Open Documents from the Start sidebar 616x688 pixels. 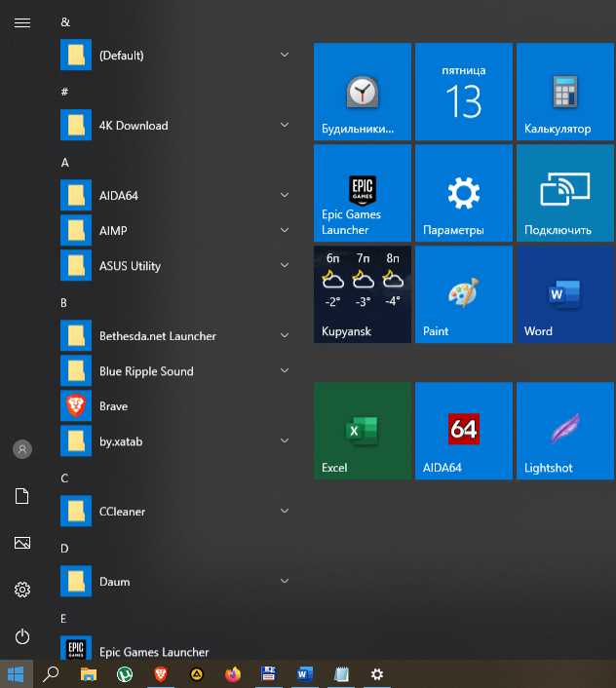click(22, 496)
